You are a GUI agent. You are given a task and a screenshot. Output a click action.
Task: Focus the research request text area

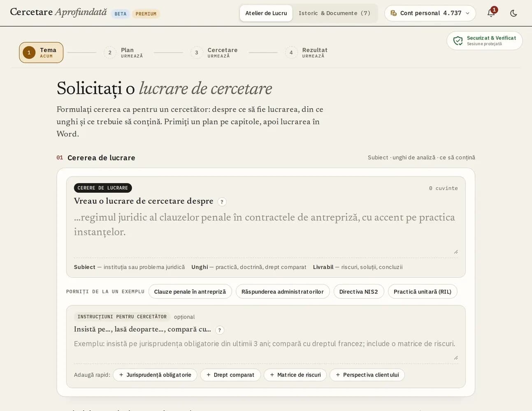pos(266,232)
